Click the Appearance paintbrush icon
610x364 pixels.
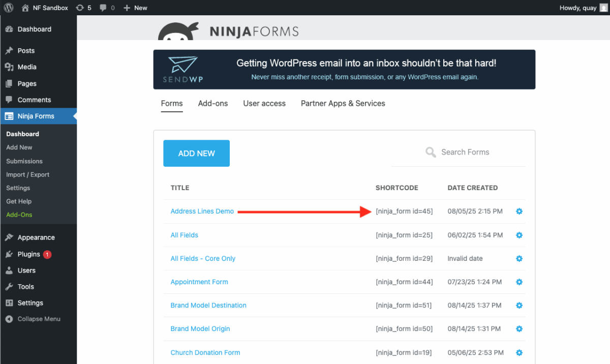pyautogui.click(x=9, y=237)
